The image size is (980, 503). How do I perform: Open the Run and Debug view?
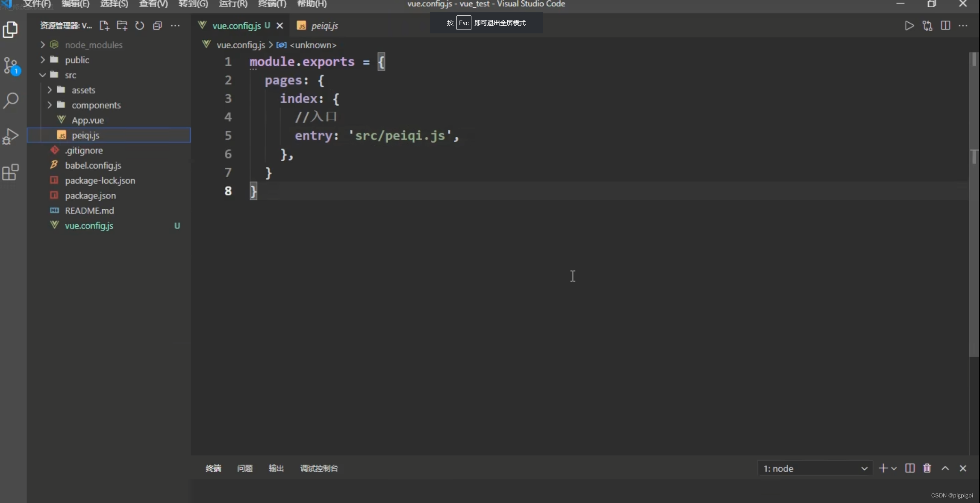[x=10, y=136]
